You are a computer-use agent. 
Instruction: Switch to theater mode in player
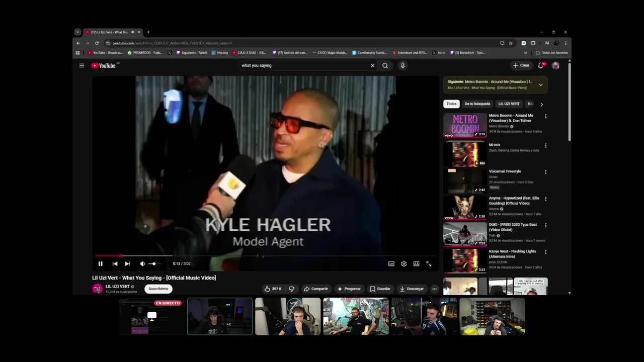[x=416, y=263]
